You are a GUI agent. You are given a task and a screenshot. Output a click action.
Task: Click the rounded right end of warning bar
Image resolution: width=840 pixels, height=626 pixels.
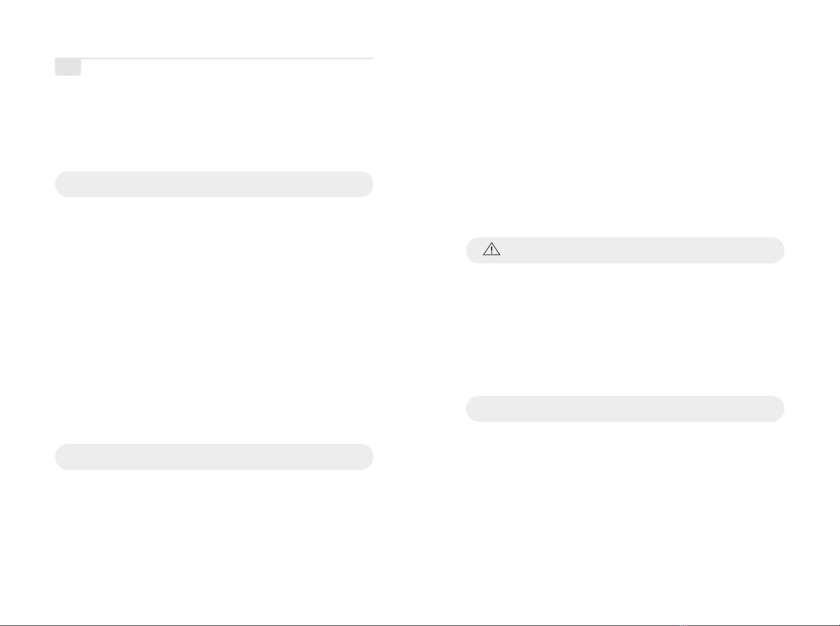(x=776, y=250)
